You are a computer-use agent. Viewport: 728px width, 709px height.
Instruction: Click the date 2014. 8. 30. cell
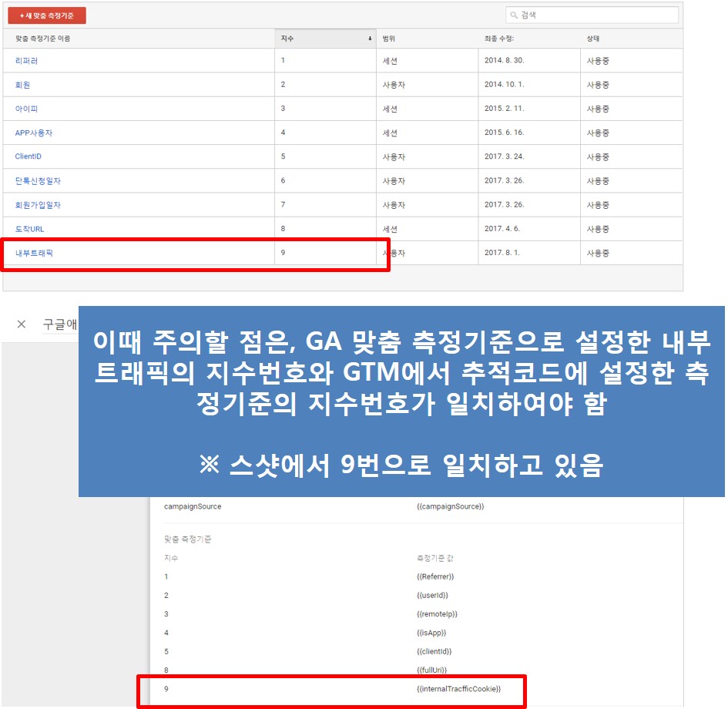pyautogui.click(x=505, y=60)
